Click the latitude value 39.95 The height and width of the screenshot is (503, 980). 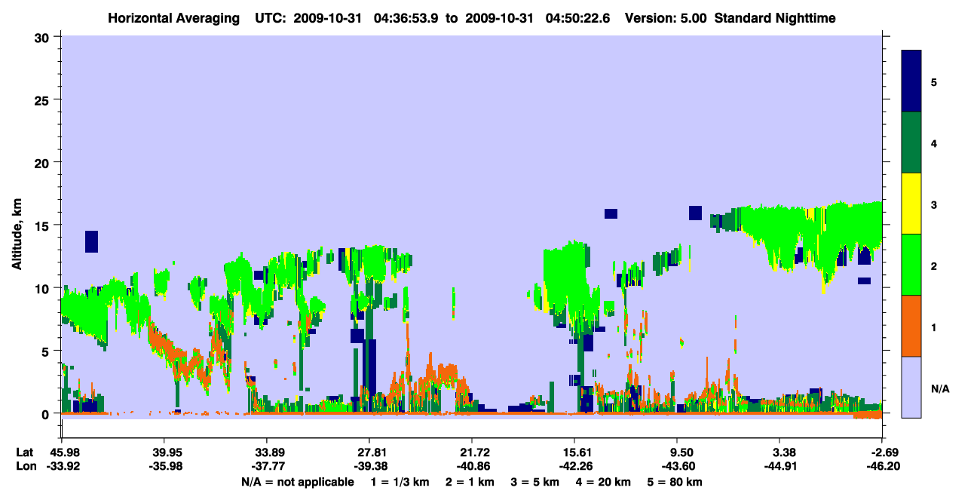[x=164, y=452]
